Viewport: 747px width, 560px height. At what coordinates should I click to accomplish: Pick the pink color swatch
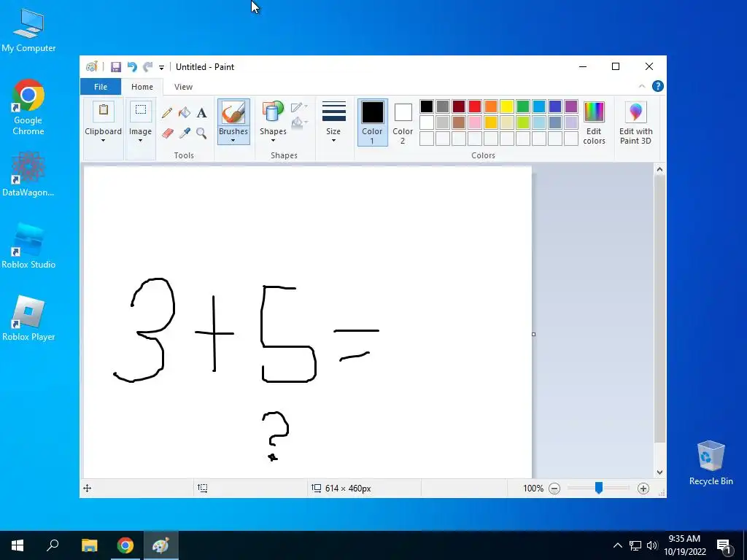click(x=475, y=122)
